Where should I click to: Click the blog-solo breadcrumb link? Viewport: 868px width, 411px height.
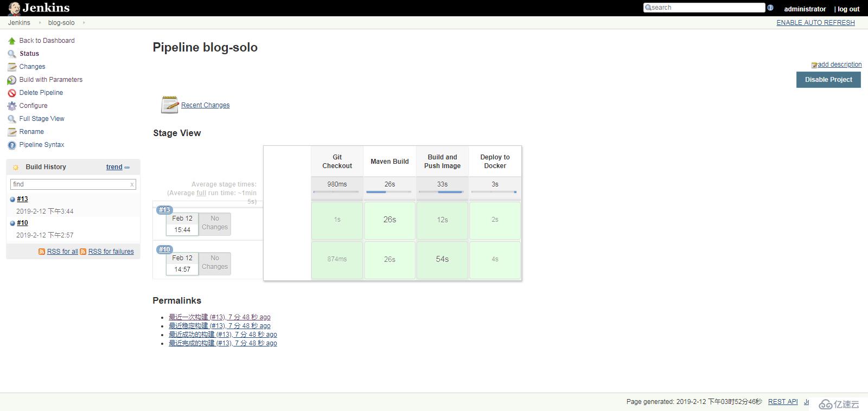coord(61,23)
